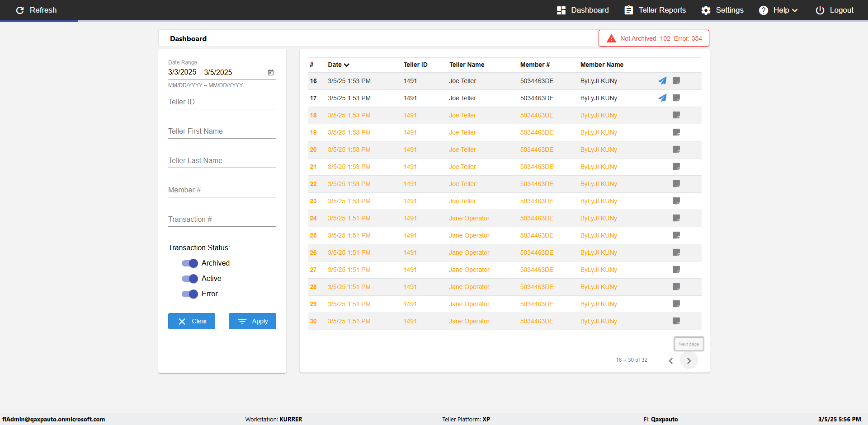This screenshot has width=868, height=425.
Task: Disable the Active status switch
Action: 190,279
